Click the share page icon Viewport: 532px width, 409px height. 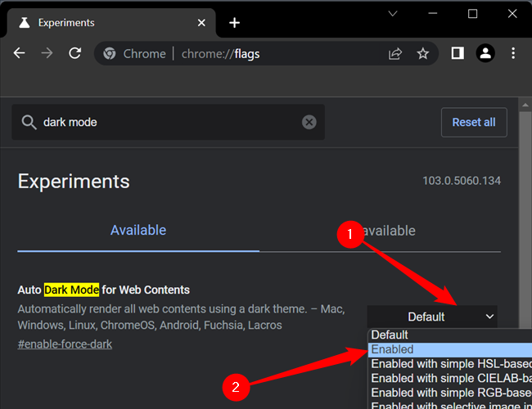point(395,53)
